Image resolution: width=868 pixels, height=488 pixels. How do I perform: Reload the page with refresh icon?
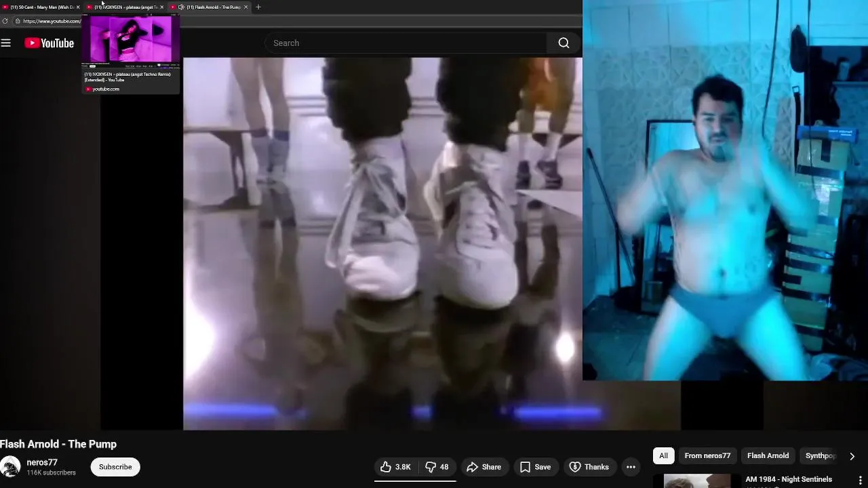tap(5, 21)
